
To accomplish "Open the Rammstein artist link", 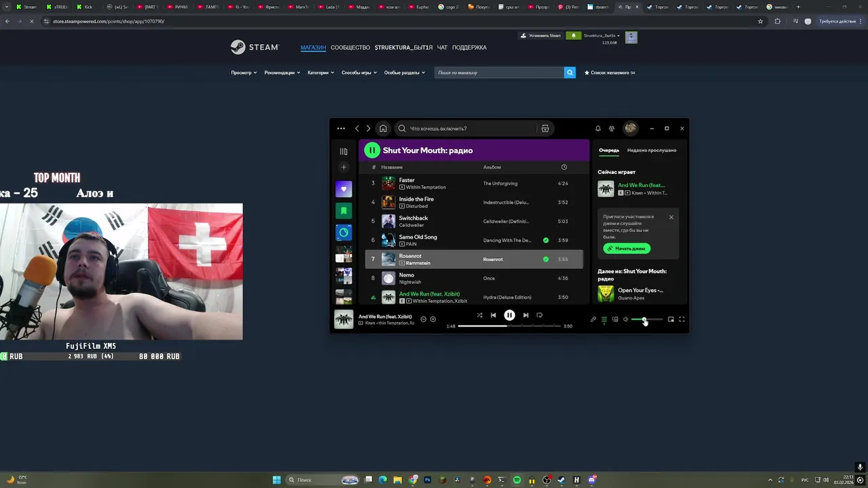I will tap(418, 263).
